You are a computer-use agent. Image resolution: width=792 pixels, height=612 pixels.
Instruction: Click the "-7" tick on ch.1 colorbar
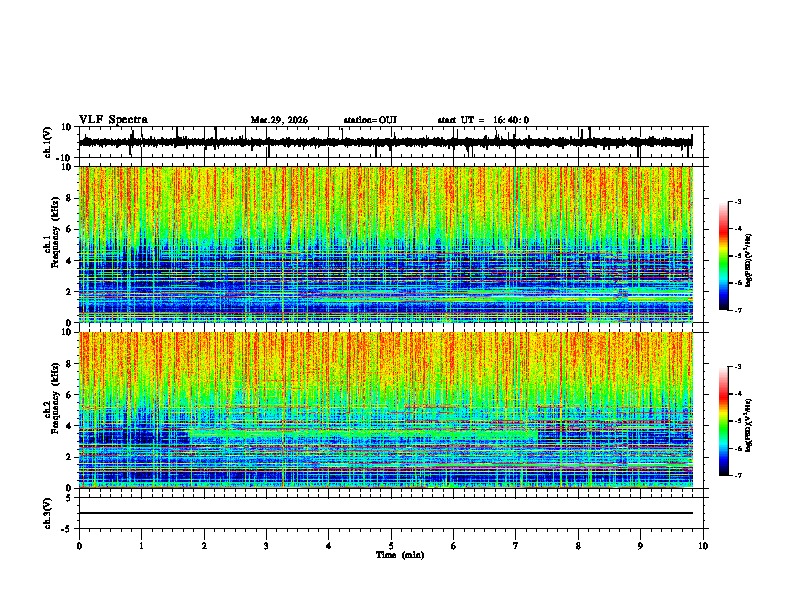tap(738, 310)
